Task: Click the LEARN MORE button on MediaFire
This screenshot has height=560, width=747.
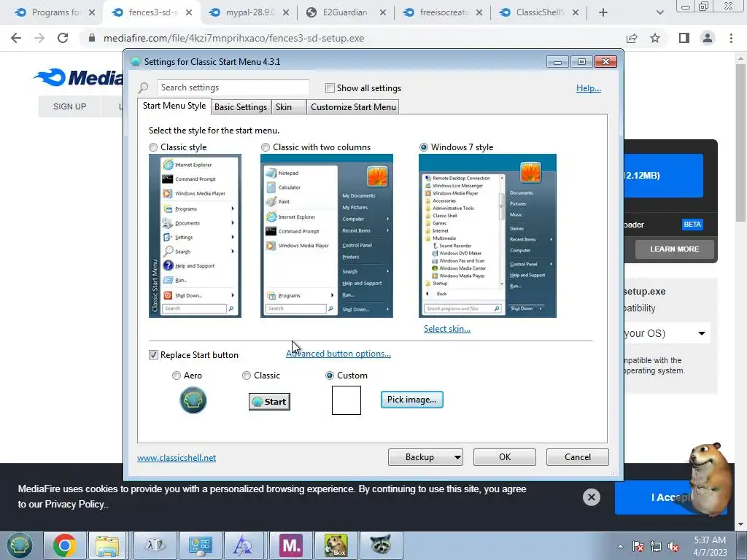Action: 675,249
